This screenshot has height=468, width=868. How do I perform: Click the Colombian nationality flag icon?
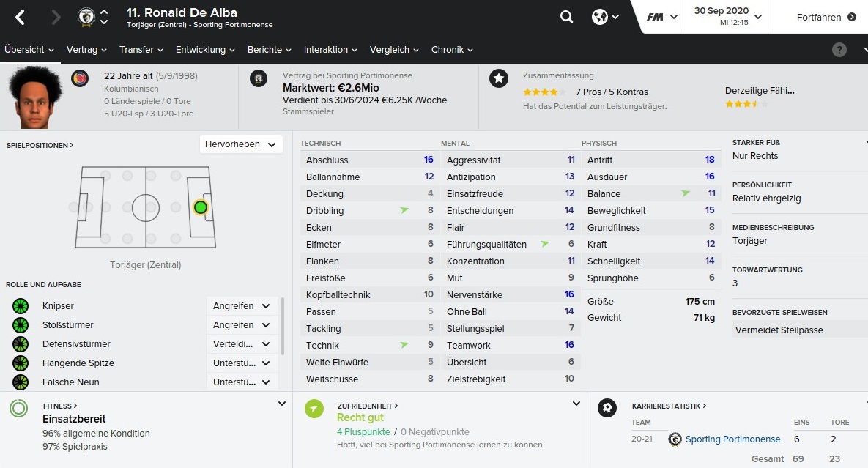tap(79, 78)
